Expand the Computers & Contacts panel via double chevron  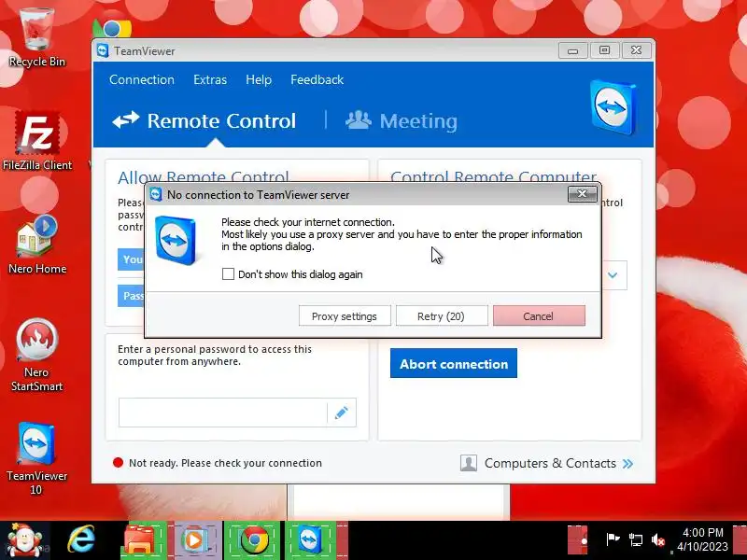[627, 463]
